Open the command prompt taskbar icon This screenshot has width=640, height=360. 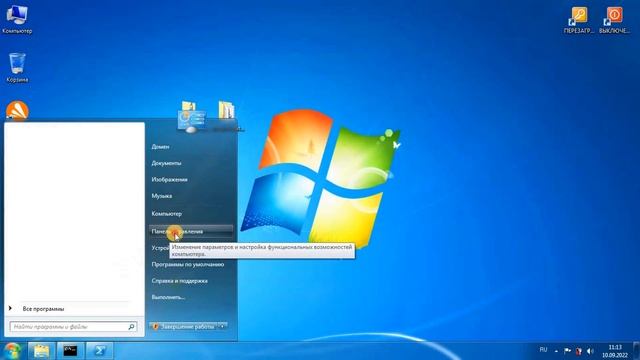70,351
